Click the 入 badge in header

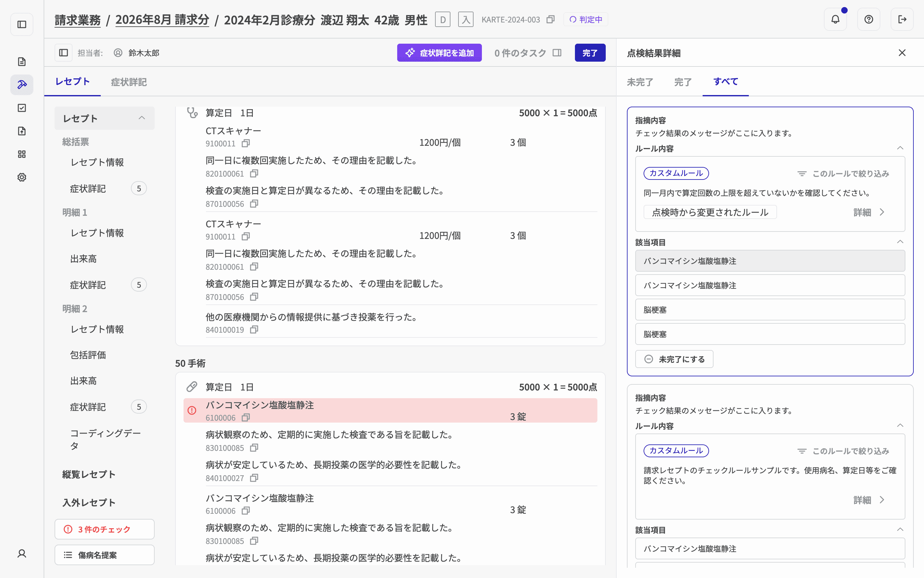[466, 20]
